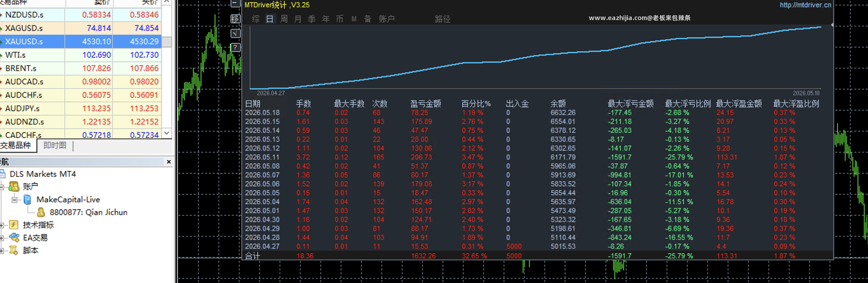Select the 即时图 tick chart tab
Screen dimensions: 868x283
click(x=55, y=146)
